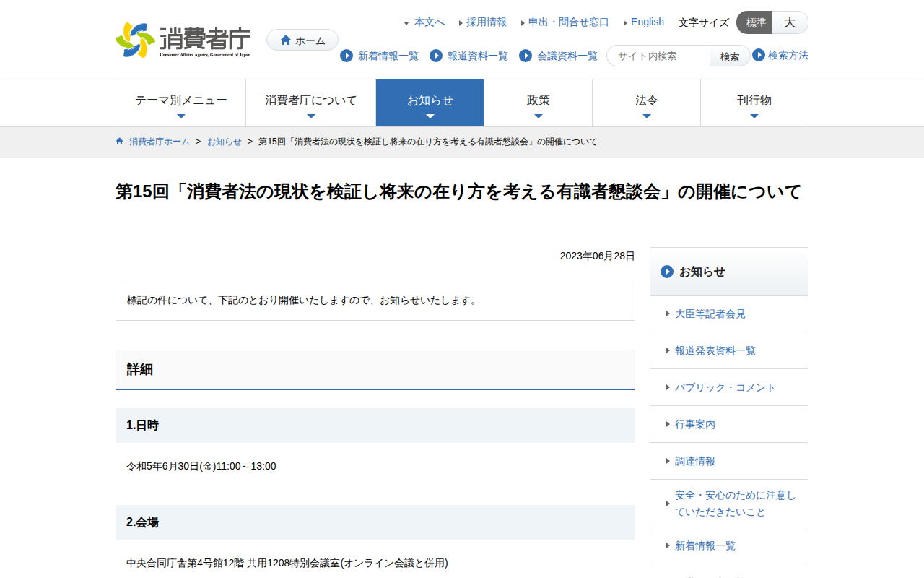Open sidebar 安全・安心のために注意していただきたいこと link
Screen dimensions: 924x578
(736, 504)
